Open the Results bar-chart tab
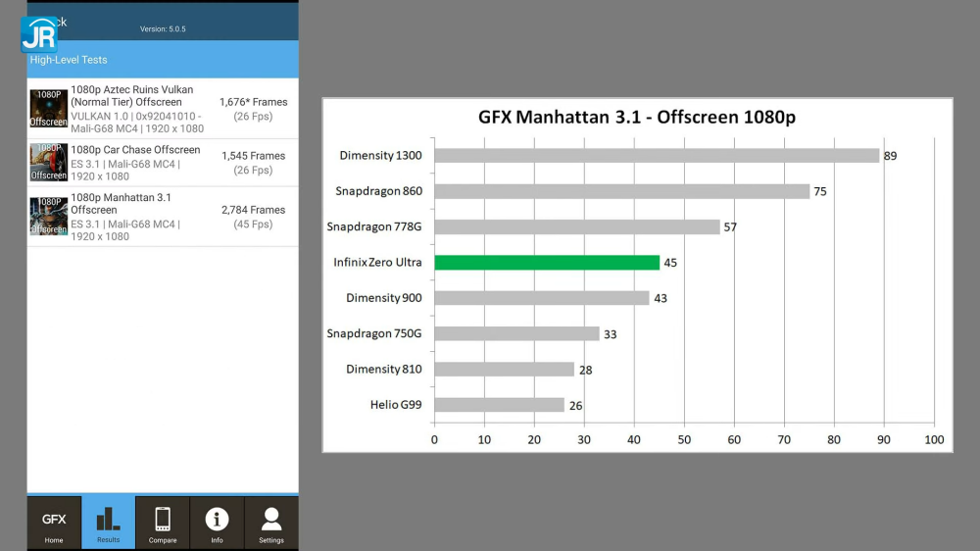This screenshot has width=980, height=551. click(108, 523)
